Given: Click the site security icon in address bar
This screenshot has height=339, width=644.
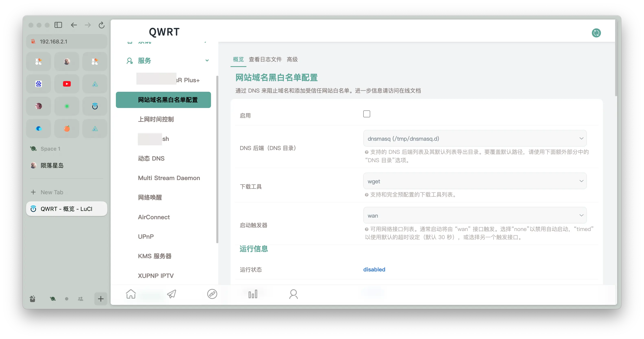Looking at the screenshot, I should [33, 41].
